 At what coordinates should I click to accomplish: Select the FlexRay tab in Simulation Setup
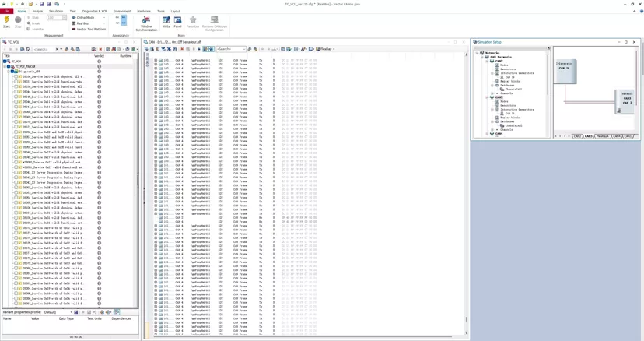click(603, 136)
